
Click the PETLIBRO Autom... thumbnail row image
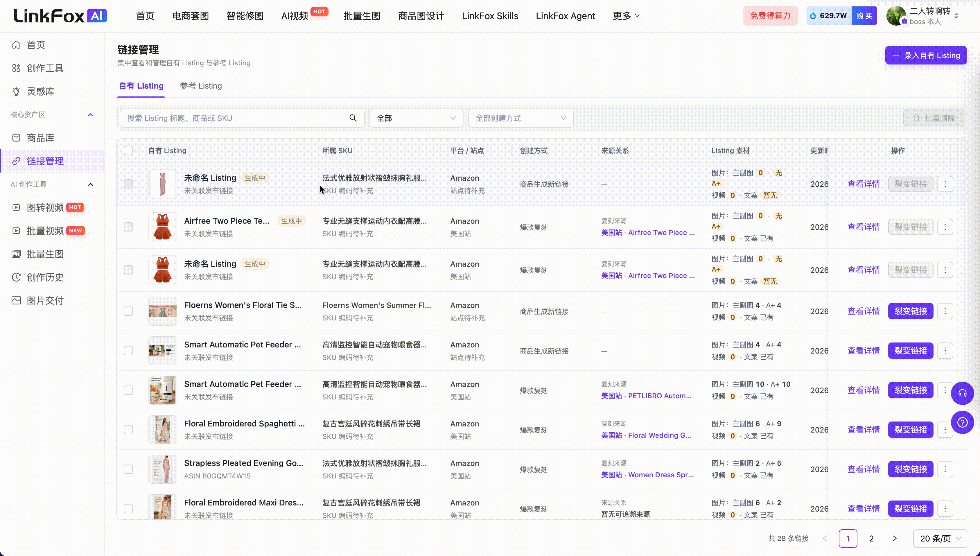162,390
